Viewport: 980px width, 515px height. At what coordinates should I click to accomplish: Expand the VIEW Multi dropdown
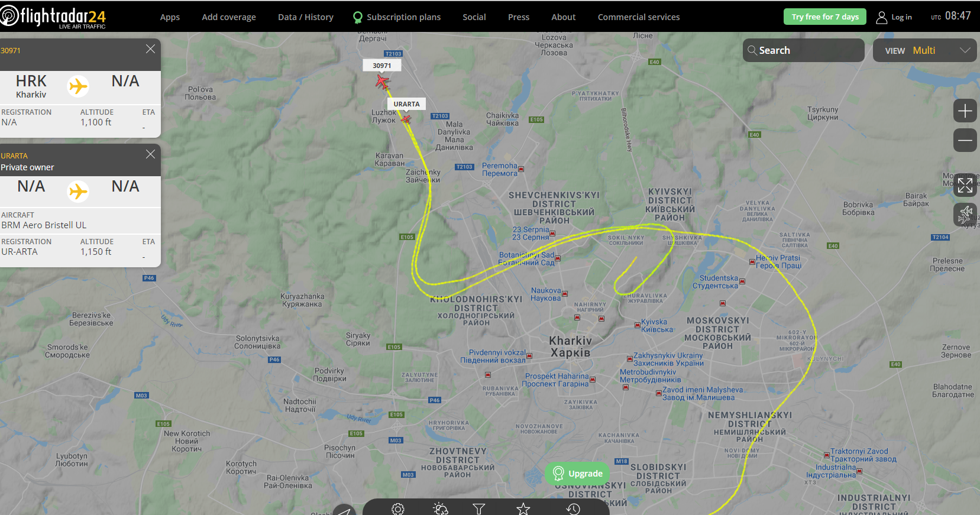(x=925, y=50)
